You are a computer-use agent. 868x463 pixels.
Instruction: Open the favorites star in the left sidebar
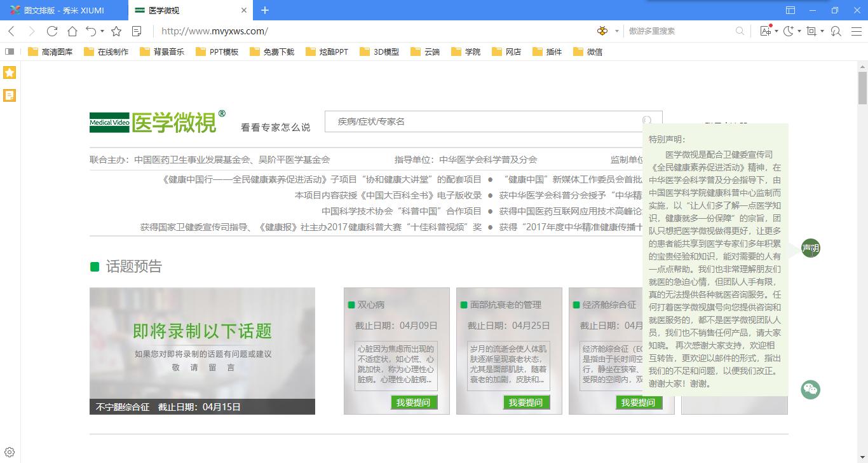point(9,73)
